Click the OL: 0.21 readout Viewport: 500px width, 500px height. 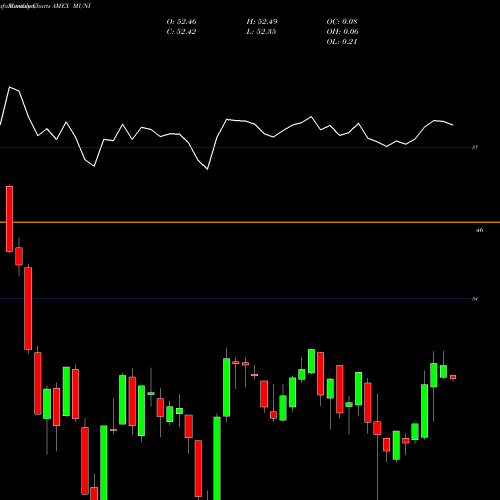(x=342, y=42)
